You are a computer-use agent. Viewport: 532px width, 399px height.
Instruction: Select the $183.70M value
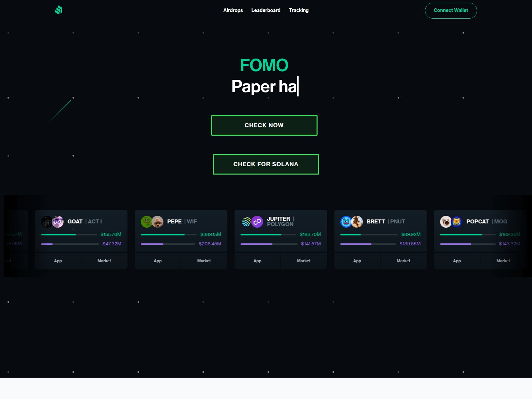tap(311, 234)
